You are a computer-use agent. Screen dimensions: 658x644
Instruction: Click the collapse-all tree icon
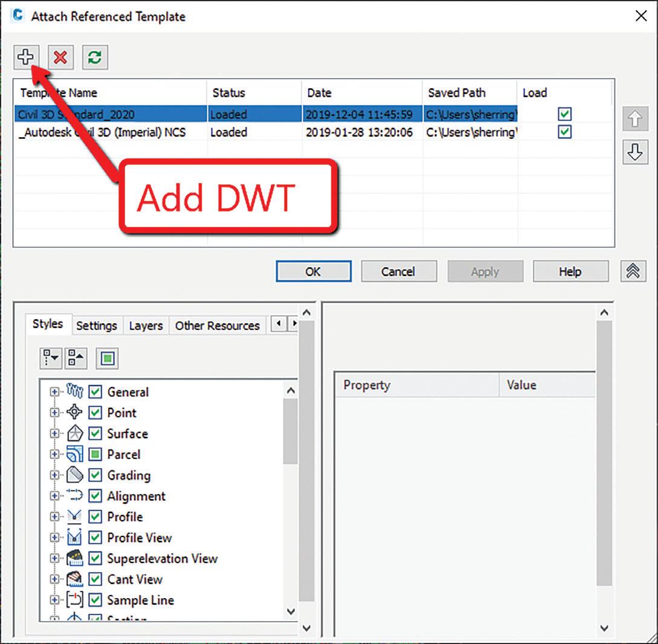tap(76, 358)
